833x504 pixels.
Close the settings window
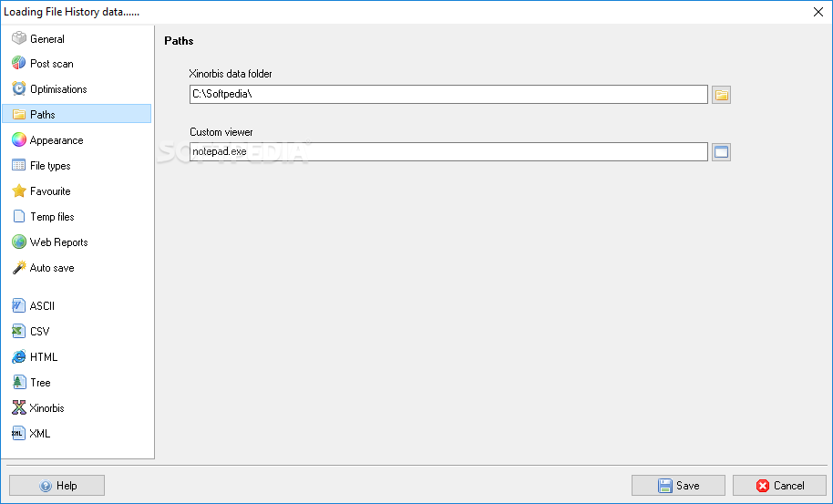[818, 12]
